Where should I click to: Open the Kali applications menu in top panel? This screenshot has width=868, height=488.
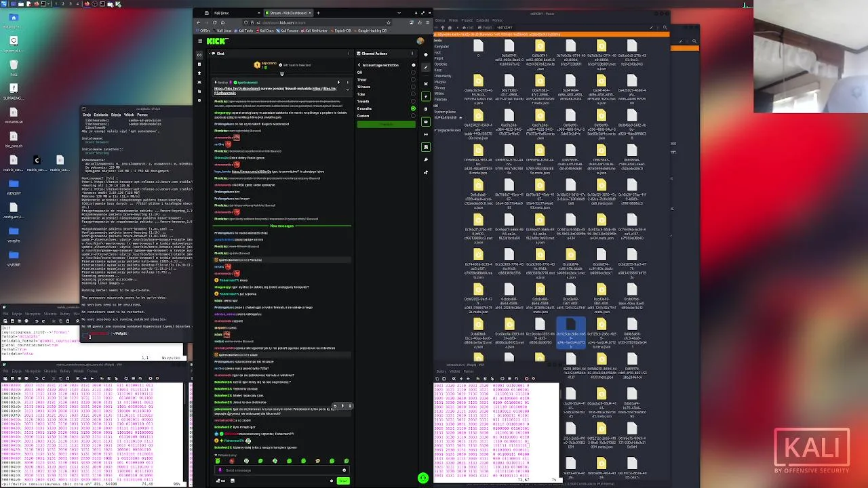(3, 4)
